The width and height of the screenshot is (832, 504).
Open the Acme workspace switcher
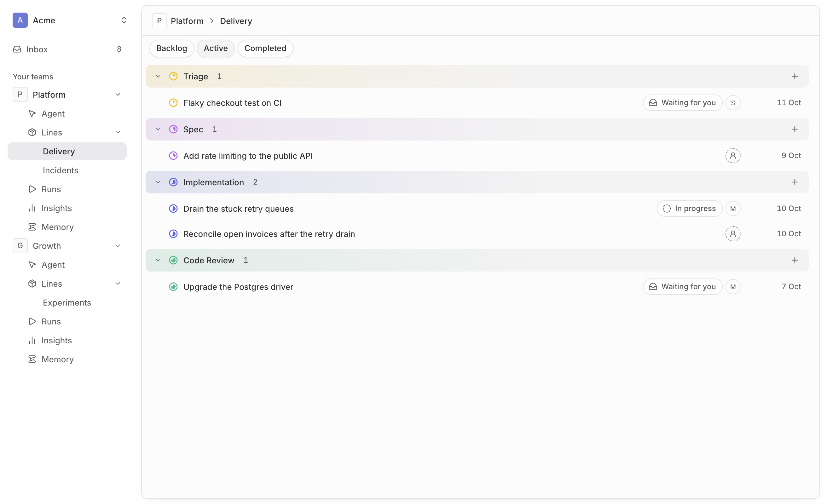point(70,20)
